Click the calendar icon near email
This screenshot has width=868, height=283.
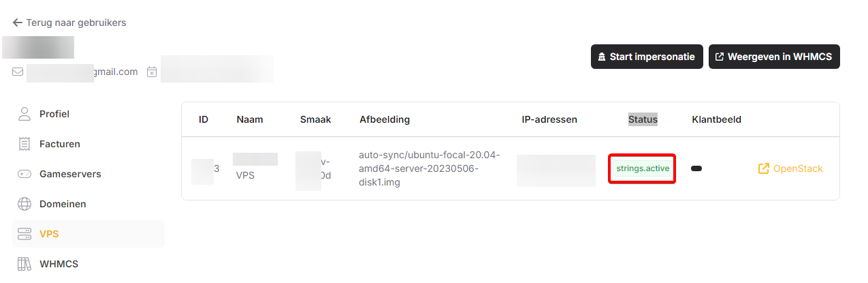[x=152, y=72]
